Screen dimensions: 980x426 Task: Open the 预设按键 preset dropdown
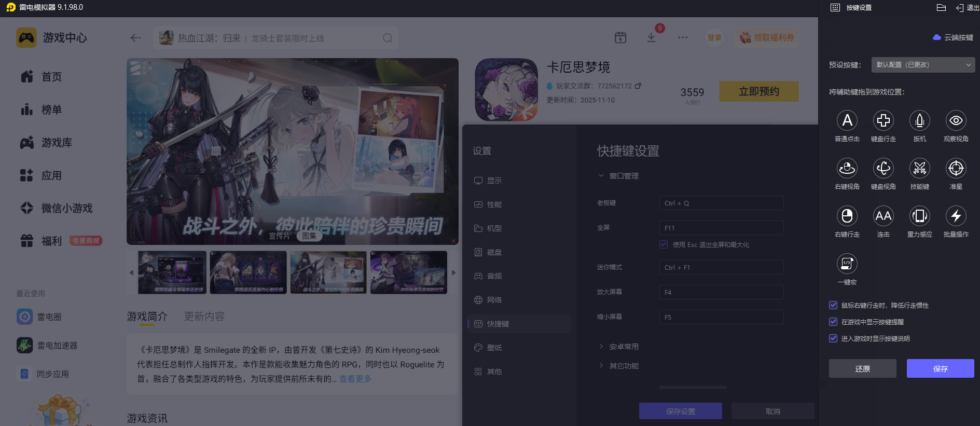tap(923, 65)
